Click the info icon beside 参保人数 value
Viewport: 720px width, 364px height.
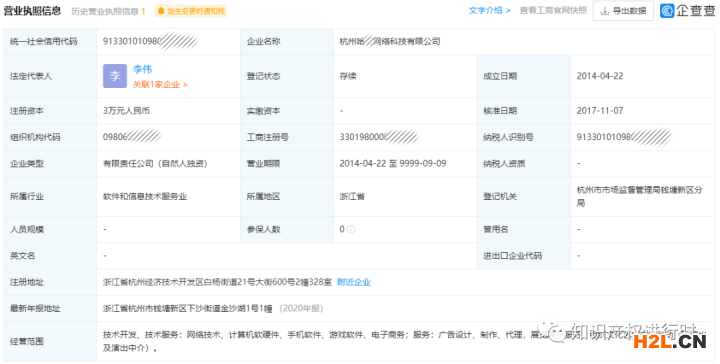click(351, 229)
